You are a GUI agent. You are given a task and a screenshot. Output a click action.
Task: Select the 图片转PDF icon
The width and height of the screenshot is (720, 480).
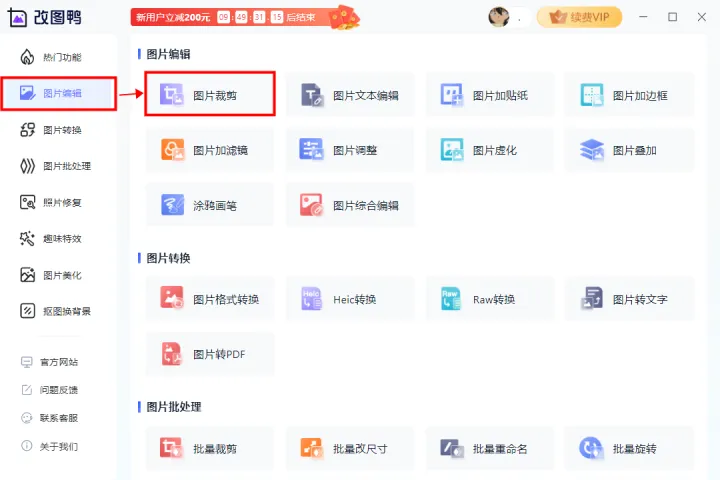pos(172,354)
